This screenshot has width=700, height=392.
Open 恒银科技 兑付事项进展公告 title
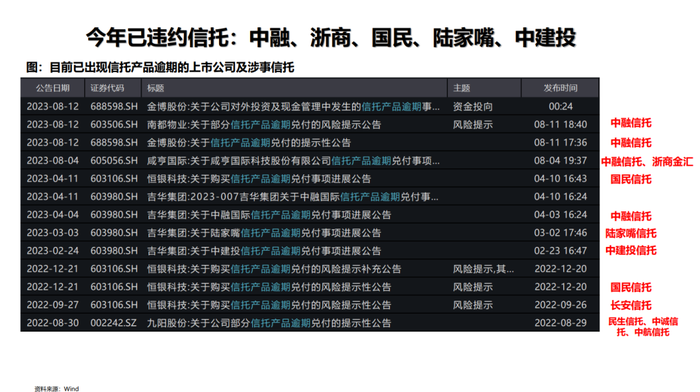[x=259, y=179]
